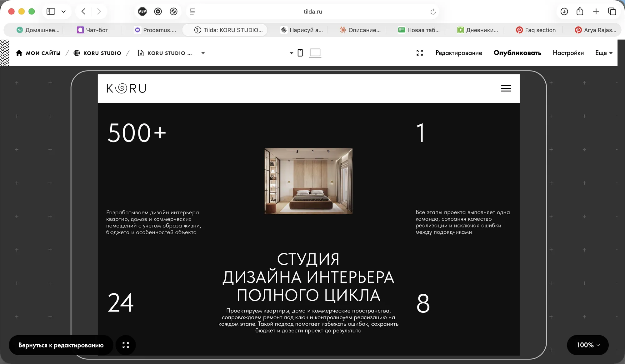Click the fullscreen icon in the Tilda top bar
Viewport: 625px width, 364px height.
[420, 53]
